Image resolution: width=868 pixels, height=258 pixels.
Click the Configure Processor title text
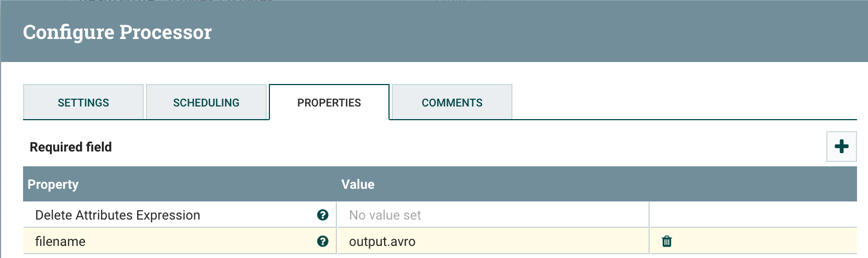pyautogui.click(x=117, y=32)
